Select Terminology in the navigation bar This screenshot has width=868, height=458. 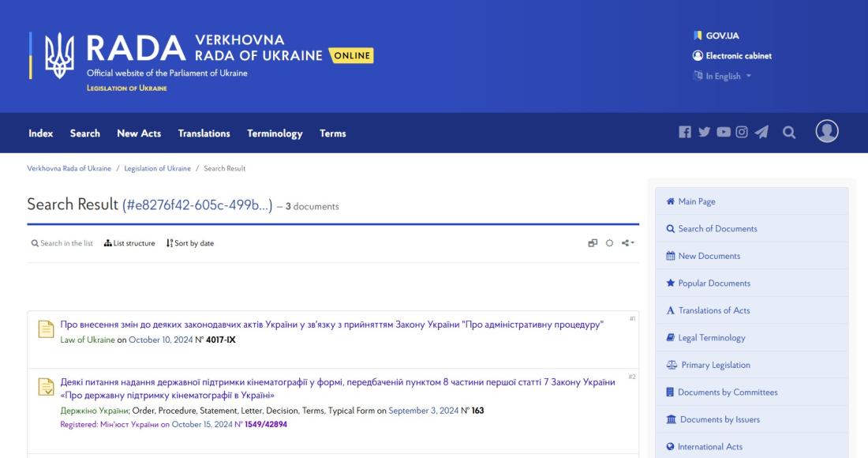pyautogui.click(x=275, y=133)
